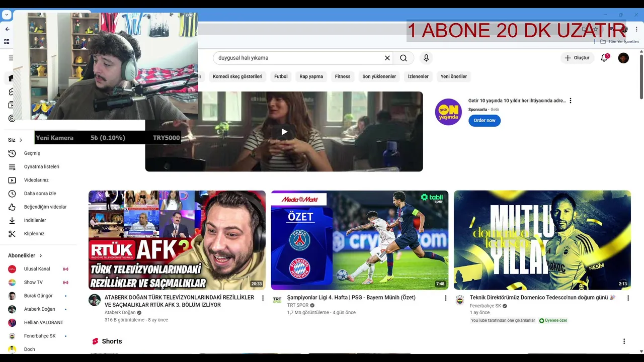Click the Shorts section logo icon

pyautogui.click(x=95, y=341)
